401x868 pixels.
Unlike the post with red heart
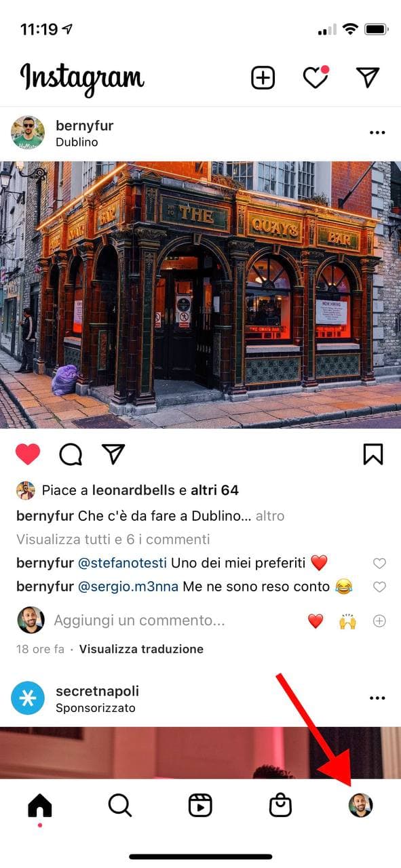(28, 454)
